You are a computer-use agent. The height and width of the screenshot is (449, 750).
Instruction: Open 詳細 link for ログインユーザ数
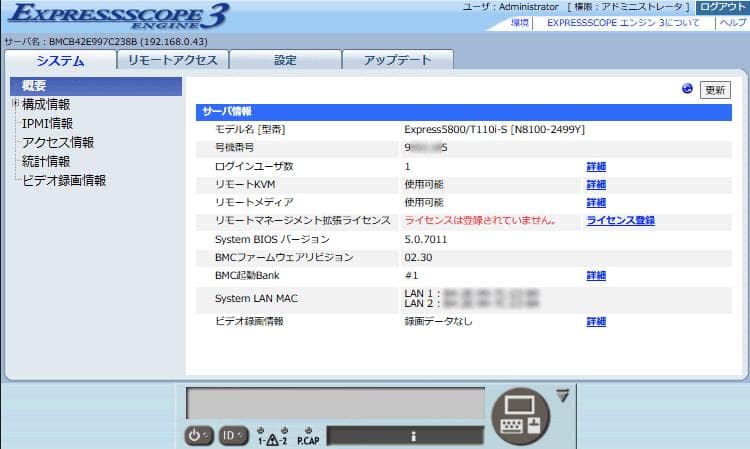coord(596,166)
